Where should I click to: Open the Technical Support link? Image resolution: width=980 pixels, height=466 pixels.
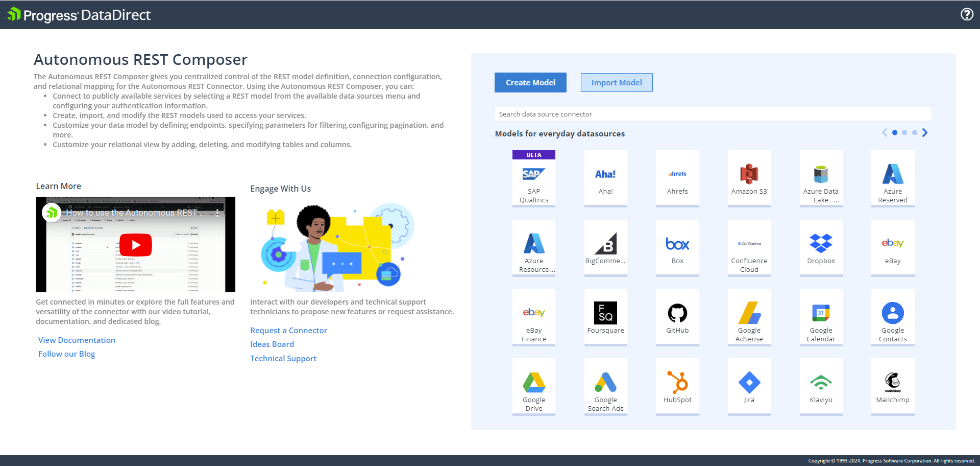tap(283, 359)
